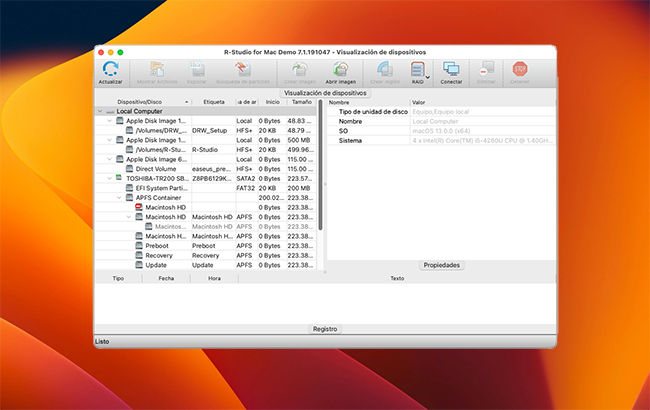Collapse the Apple Disk Image 500 MB node

tap(109, 140)
